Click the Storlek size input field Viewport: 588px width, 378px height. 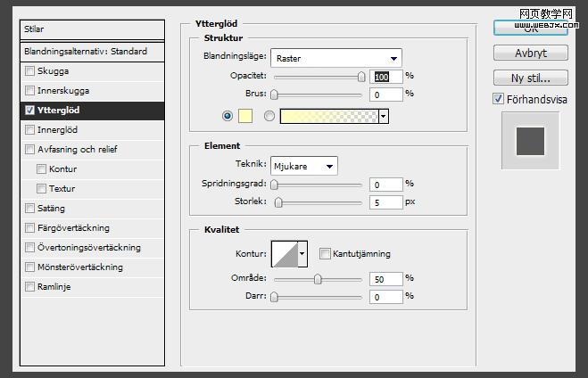click(385, 202)
